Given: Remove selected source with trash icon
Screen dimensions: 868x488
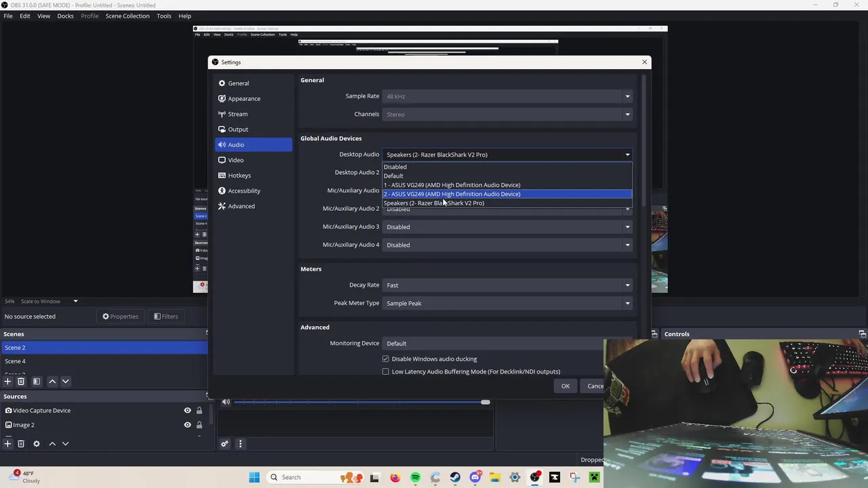Looking at the screenshot, I should [x=21, y=444].
